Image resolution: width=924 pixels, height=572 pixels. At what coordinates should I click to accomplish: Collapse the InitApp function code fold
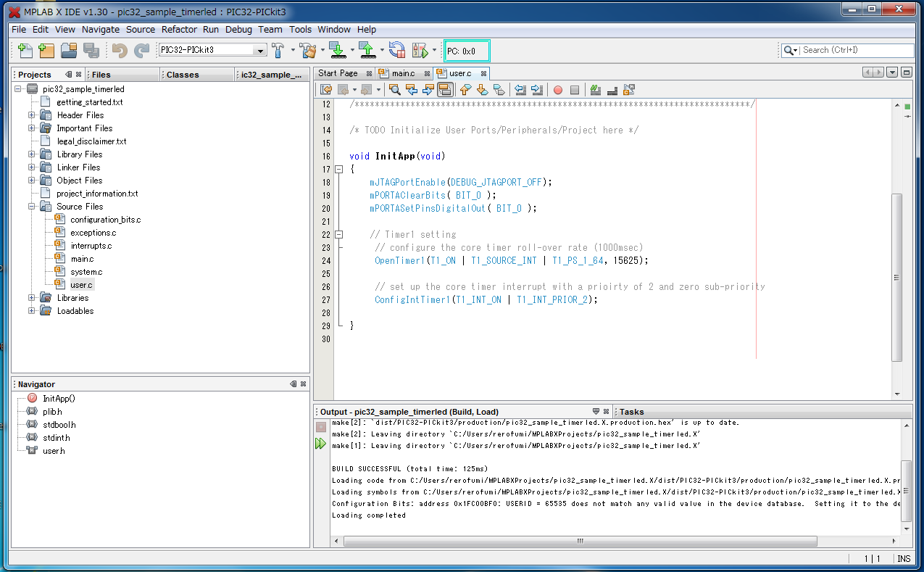tap(338, 169)
